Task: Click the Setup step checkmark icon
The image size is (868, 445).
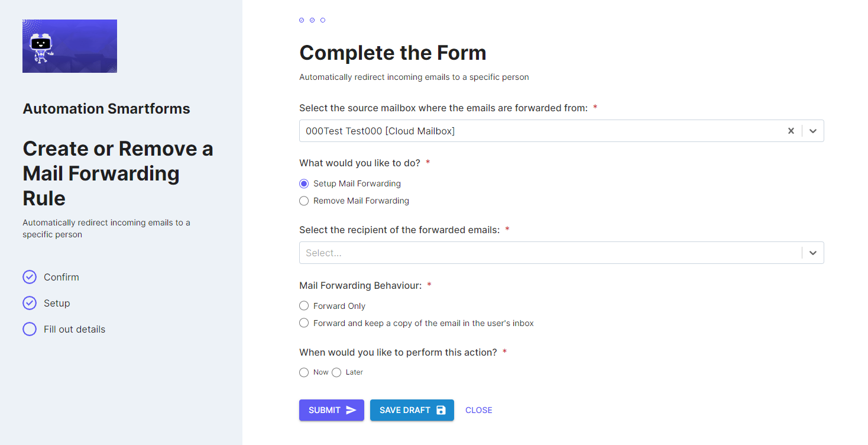Action: tap(30, 303)
